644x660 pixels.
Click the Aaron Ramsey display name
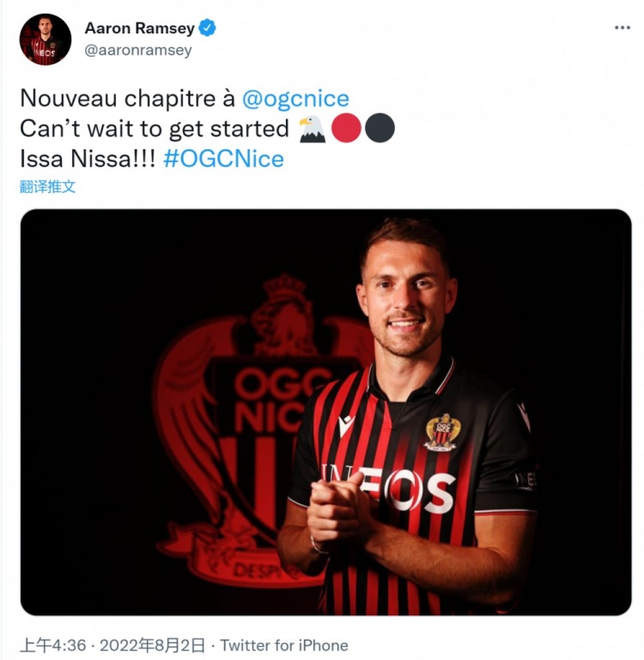tap(139, 27)
